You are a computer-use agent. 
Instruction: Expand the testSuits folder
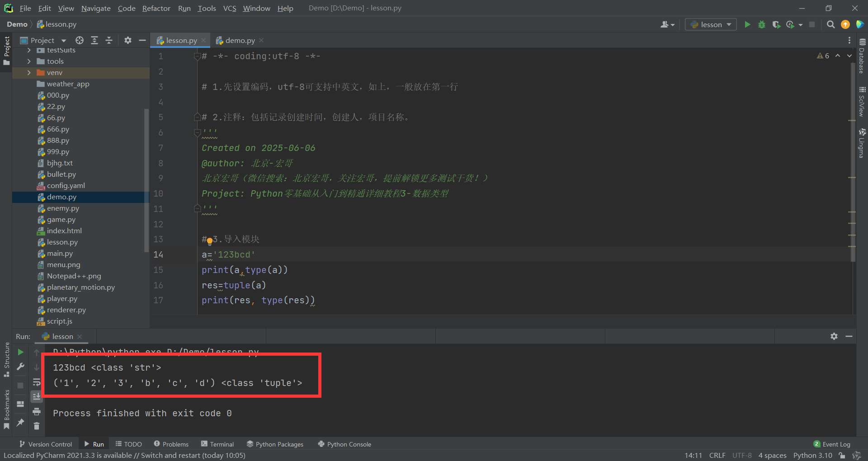click(x=29, y=50)
